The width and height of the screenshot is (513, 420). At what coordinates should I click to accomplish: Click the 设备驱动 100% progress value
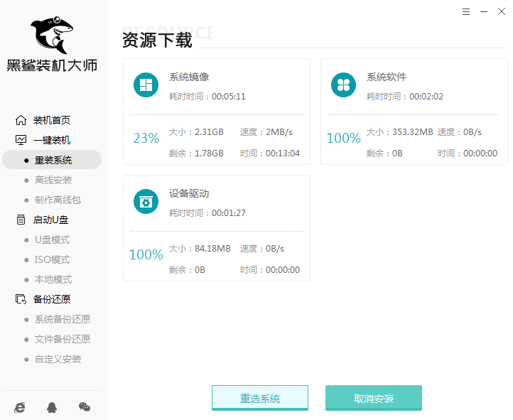pyautogui.click(x=146, y=254)
